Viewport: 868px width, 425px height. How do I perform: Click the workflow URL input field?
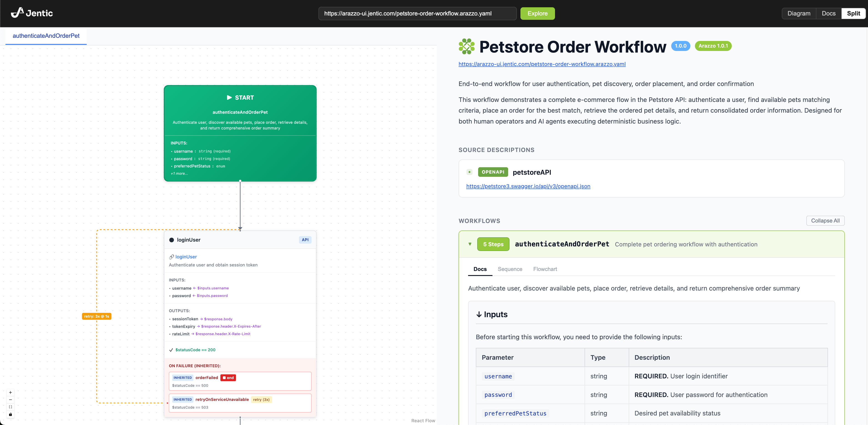pyautogui.click(x=417, y=13)
